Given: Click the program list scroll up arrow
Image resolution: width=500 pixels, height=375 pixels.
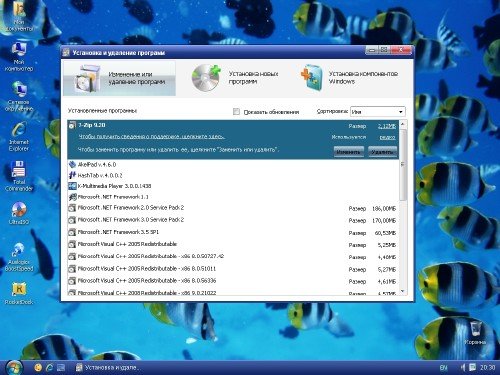Looking at the screenshot, I should click(x=403, y=124).
